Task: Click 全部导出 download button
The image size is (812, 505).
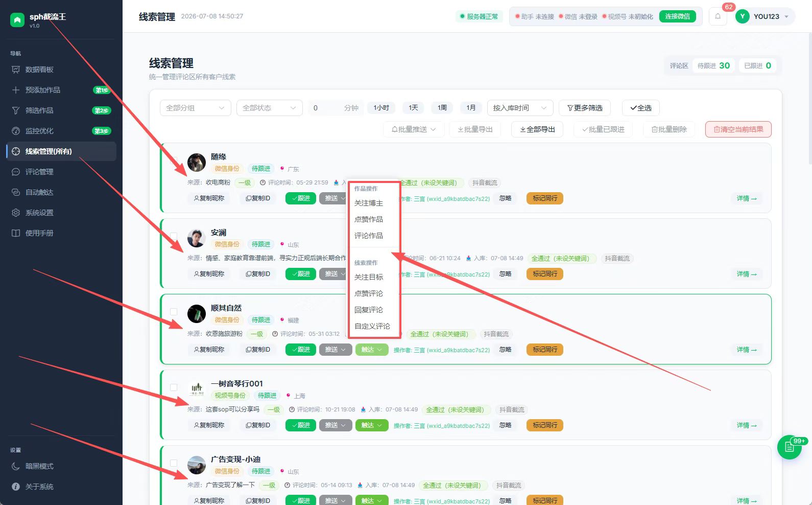Action: (x=537, y=129)
